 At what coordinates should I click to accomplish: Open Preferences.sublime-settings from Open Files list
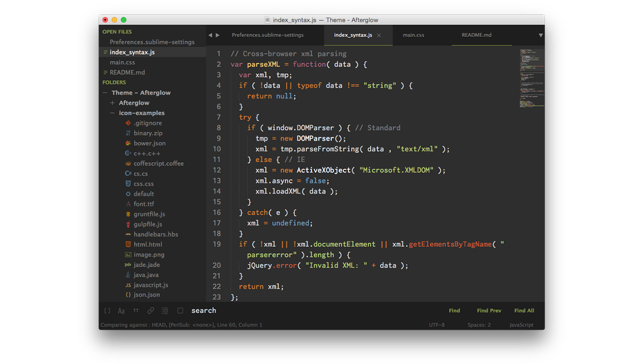(152, 42)
